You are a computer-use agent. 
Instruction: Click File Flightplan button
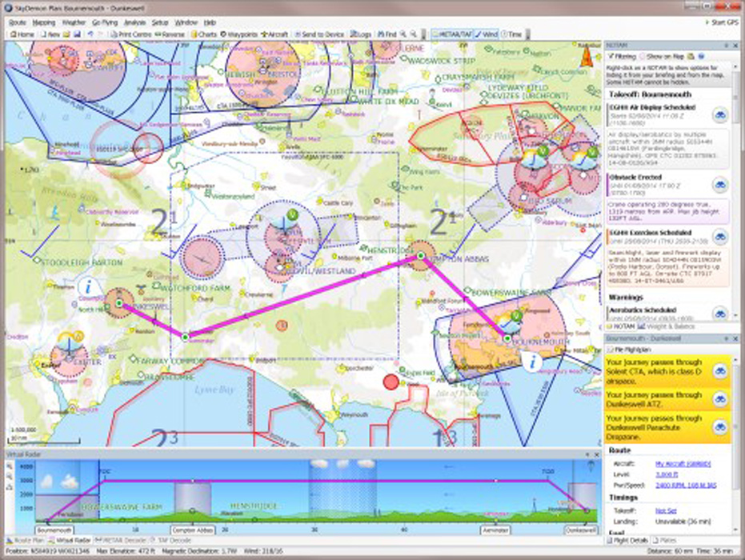tap(630, 350)
